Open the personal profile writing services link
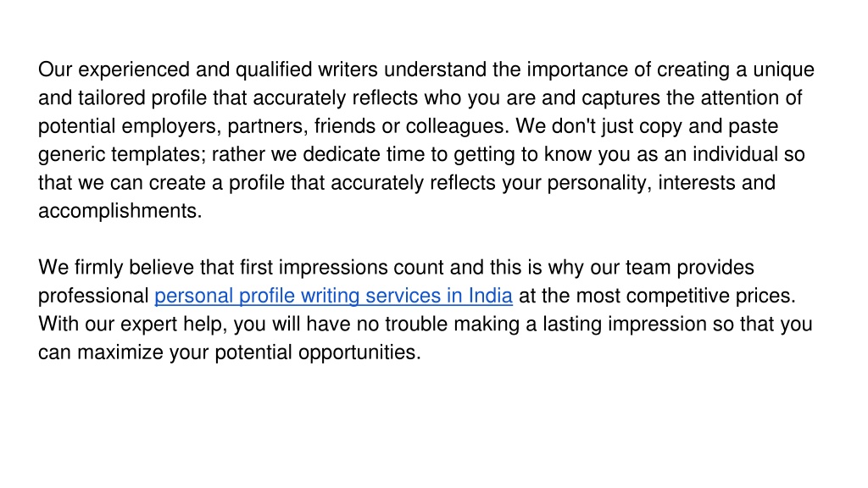Viewport: 868px width, 488px height. click(333, 296)
